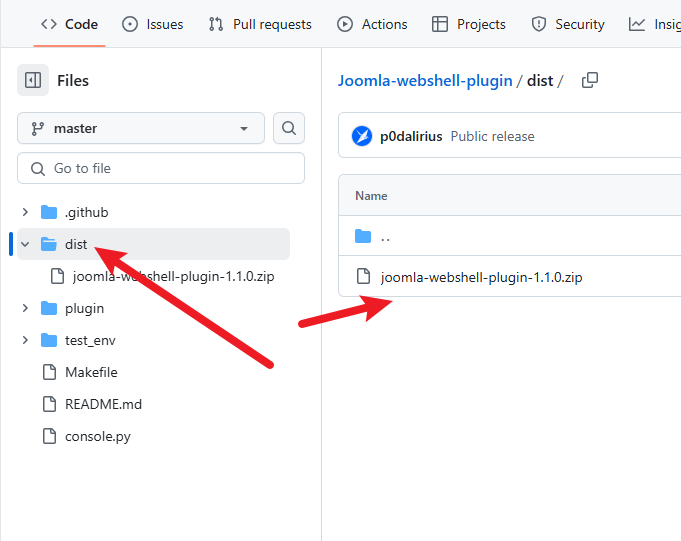This screenshot has width=681, height=541.
Task: Click the search files magnifier button
Action: tap(289, 128)
